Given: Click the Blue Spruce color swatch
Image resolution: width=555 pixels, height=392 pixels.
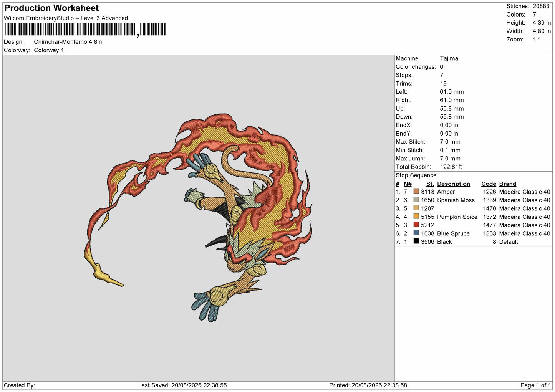Looking at the screenshot, I should [x=416, y=233].
